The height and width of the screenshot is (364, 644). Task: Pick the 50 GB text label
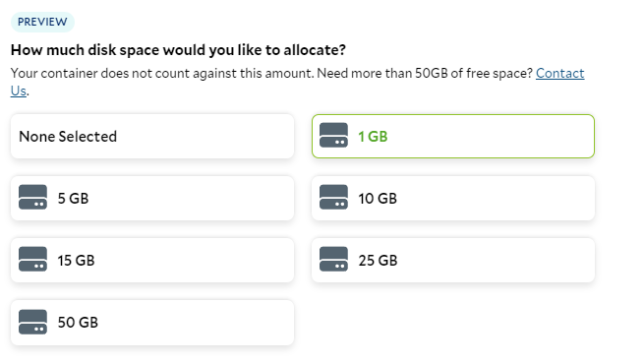click(78, 323)
